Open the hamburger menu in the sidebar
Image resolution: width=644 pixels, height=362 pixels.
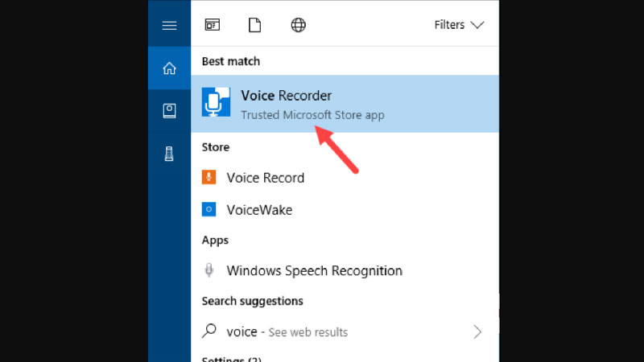point(169,26)
